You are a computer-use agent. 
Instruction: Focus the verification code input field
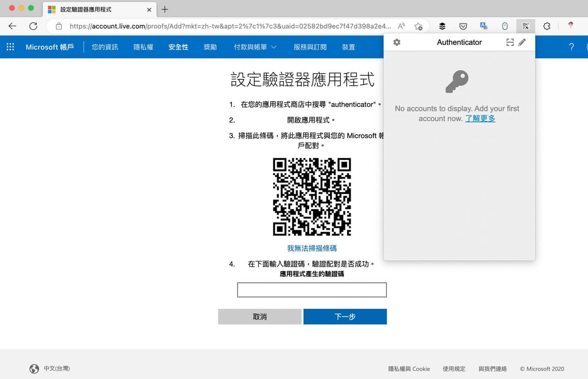(x=312, y=290)
